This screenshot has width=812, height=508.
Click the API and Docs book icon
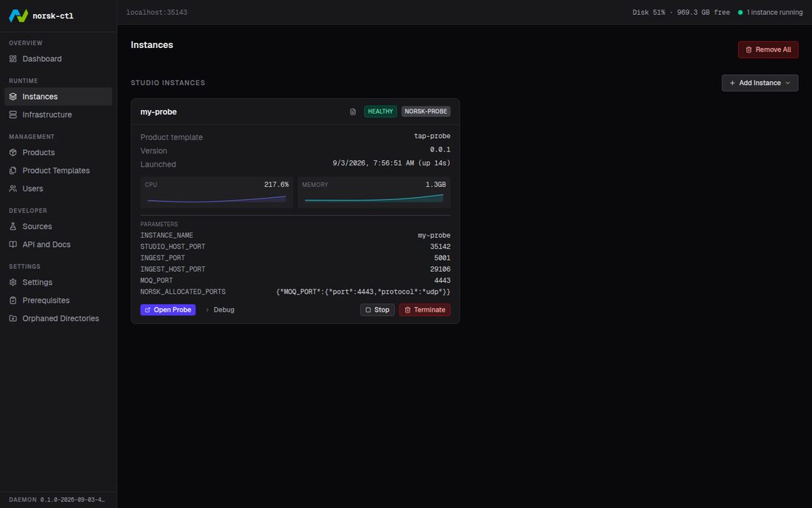(13, 245)
